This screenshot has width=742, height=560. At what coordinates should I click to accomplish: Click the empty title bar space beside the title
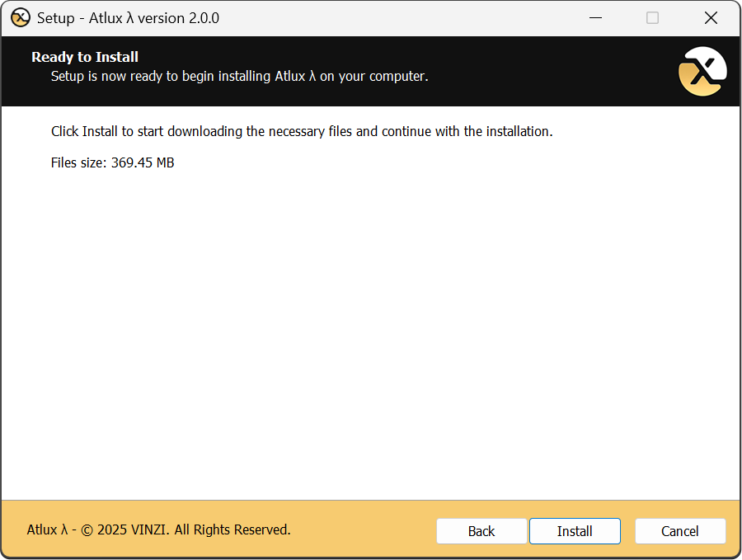pyautogui.click(x=396, y=17)
